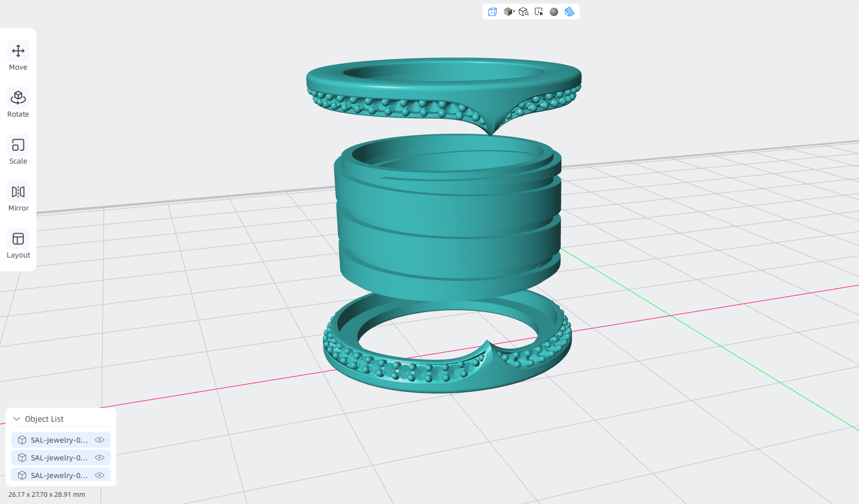Click the cube icon of the bottom object row
Screen dimensions: 859x504
pos(22,475)
